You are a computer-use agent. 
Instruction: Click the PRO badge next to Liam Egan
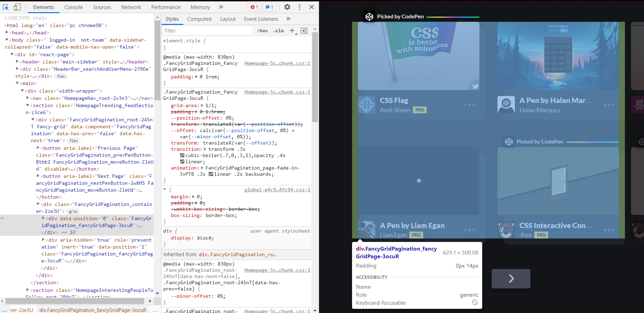(416, 235)
